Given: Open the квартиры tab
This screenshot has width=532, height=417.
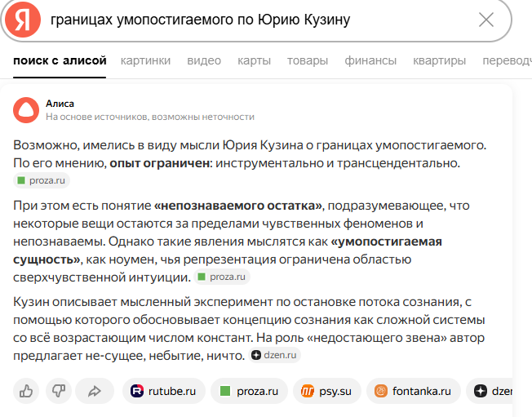Looking at the screenshot, I should 439,60.
